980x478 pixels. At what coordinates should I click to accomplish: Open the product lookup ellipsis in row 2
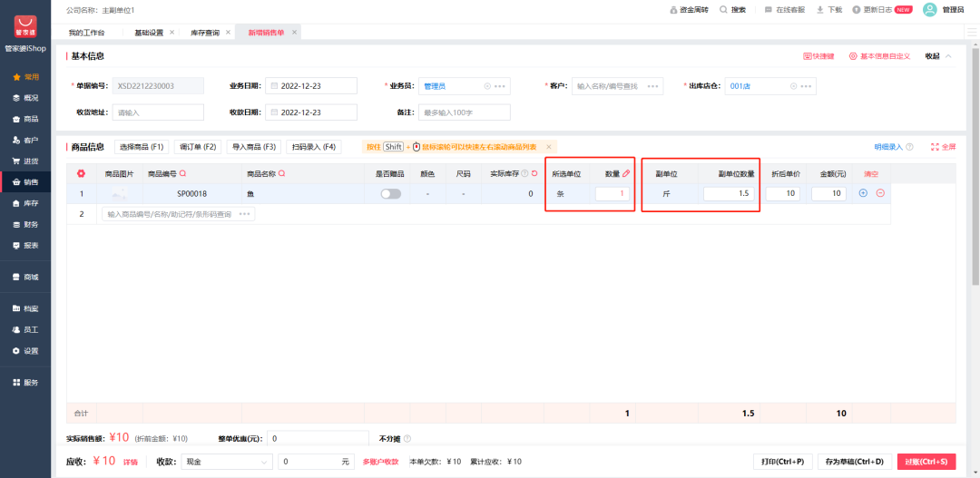244,214
